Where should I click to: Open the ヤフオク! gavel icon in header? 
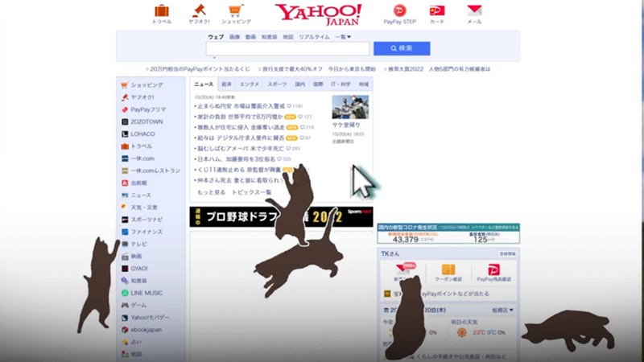click(x=199, y=10)
